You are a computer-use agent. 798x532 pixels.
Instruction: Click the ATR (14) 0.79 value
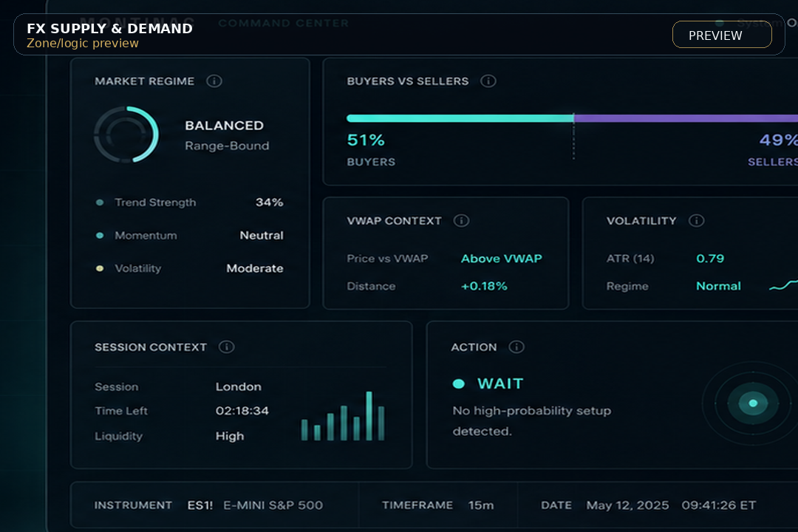pos(710,258)
